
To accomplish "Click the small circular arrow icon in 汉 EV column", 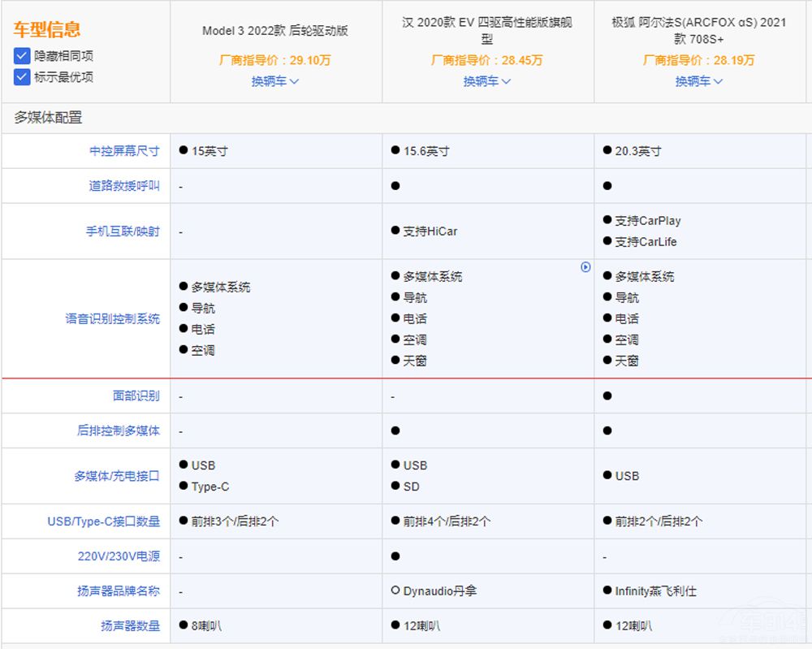I will [585, 267].
